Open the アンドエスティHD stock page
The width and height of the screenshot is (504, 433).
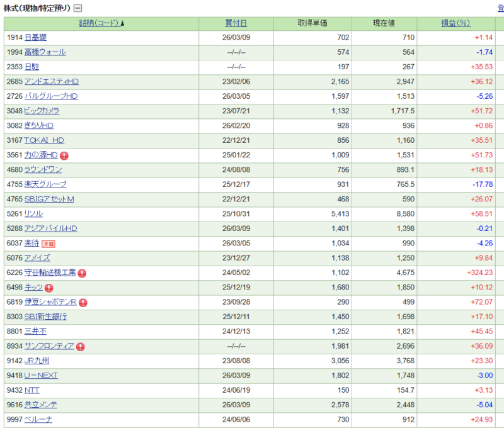coord(51,82)
